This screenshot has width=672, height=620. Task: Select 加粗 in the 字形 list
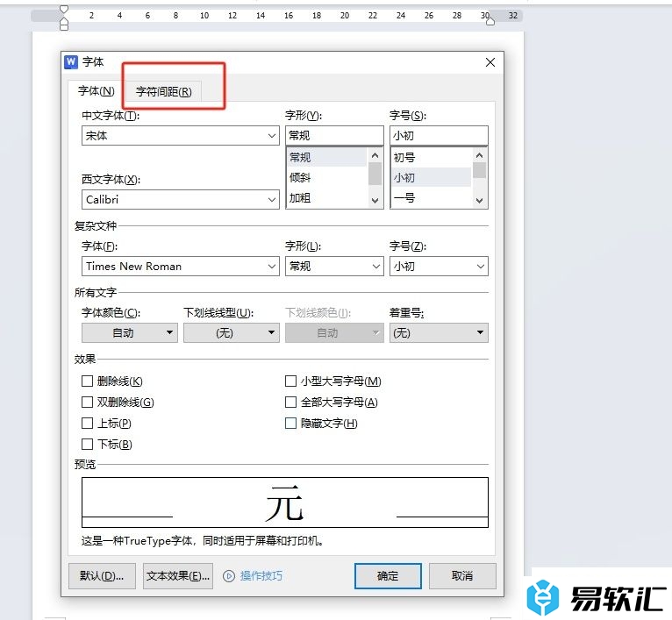[326, 198]
